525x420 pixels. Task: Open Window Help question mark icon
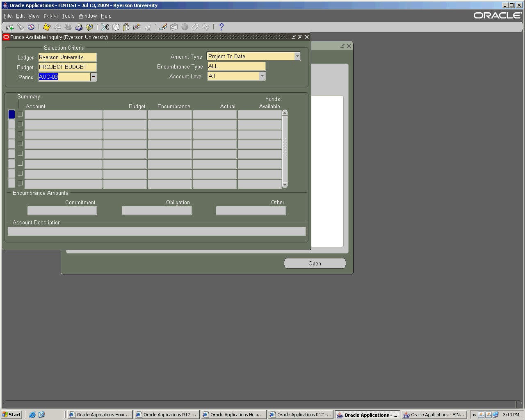[x=221, y=27]
